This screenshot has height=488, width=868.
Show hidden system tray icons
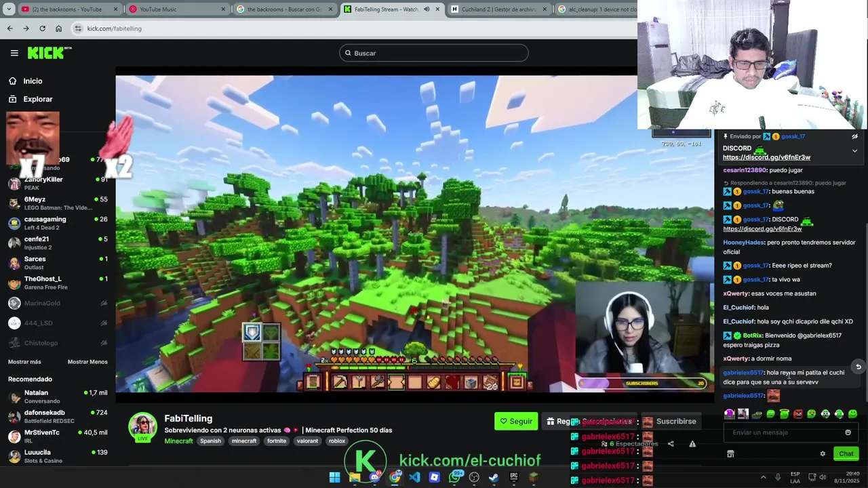click(763, 477)
